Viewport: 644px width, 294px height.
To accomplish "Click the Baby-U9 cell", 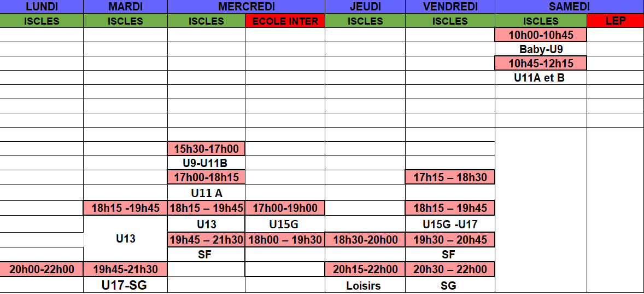I will point(541,49).
